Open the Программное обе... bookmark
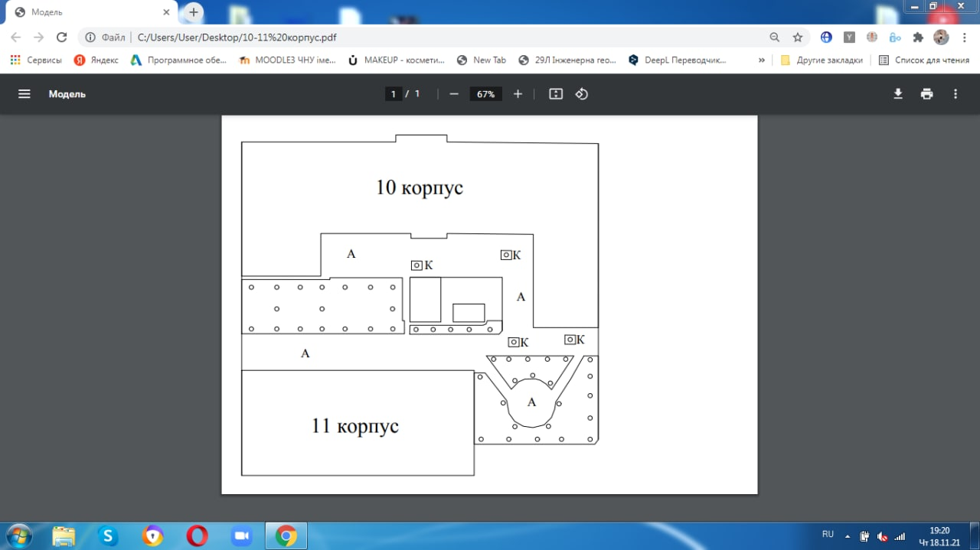Image resolution: width=980 pixels, height=550 pixels. pos(178,60)
